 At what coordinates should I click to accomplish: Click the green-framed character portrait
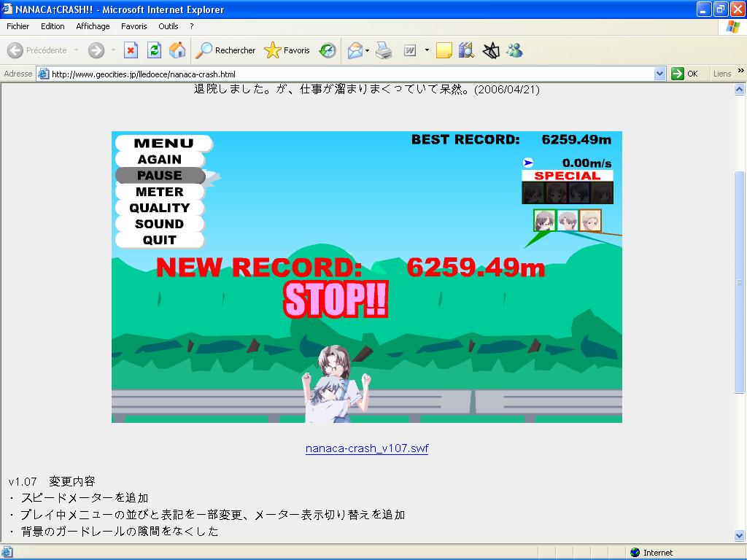(x=544, y=221)
